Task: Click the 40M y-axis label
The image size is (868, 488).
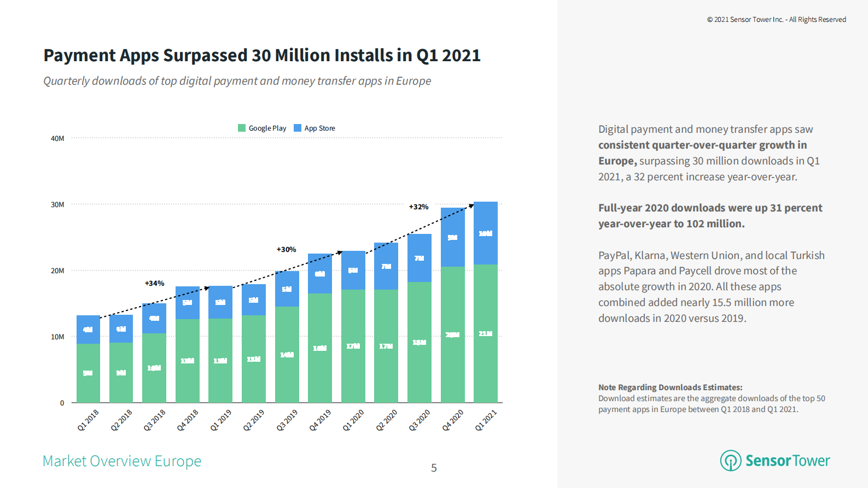Action: point(57,139)
